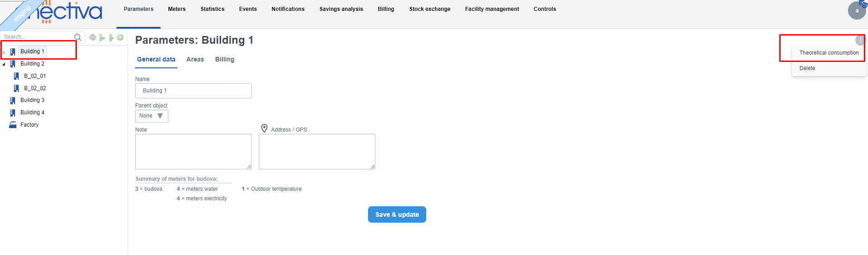Switch to the Areas tab
The width and height of the screenshot is (868, 255).
tap(195, 60)
